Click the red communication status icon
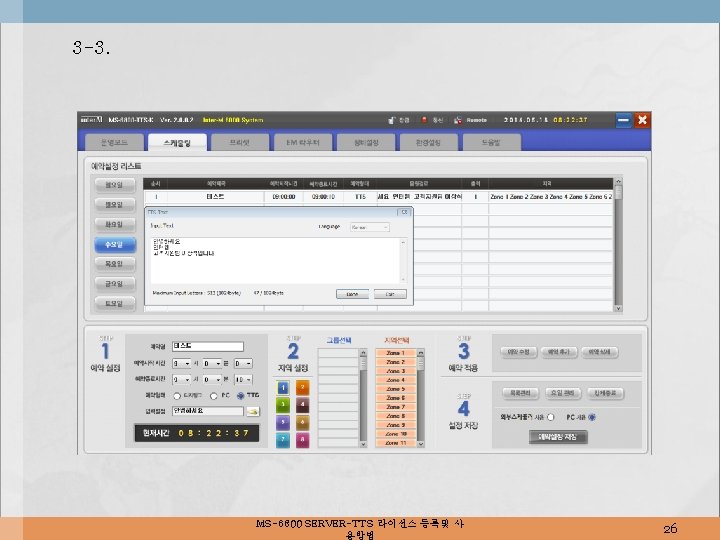 click(424, 120)
